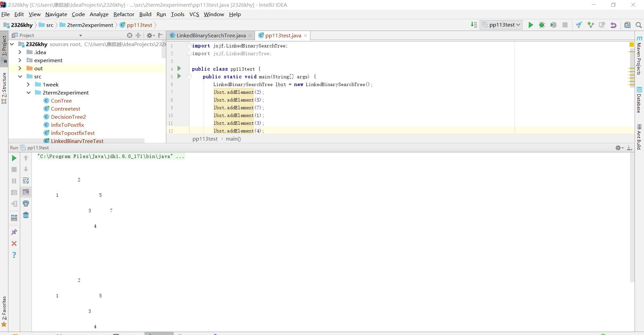The height and width of the screenshot is (335, 644).
Task: Stop the process in the Run panel
Action: 14,170
